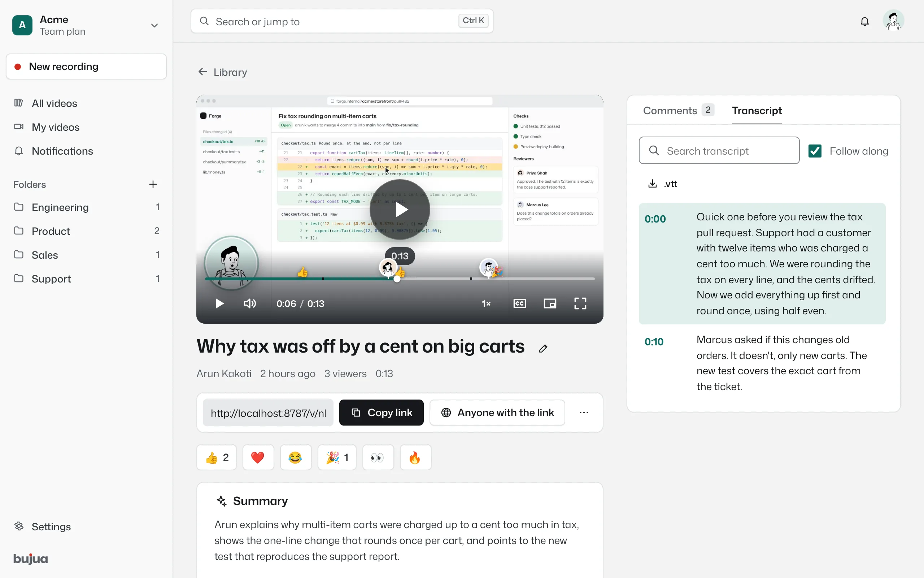This screenshot has width=924, height=578.
Task: Open Settings in the sidebar
Action: tap(86, 526)
